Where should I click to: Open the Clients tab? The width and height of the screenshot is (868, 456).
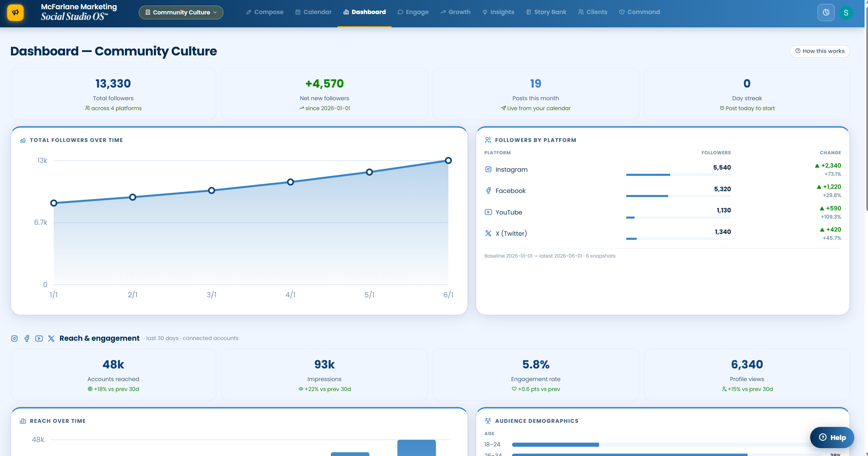click(x=592, y=12)
